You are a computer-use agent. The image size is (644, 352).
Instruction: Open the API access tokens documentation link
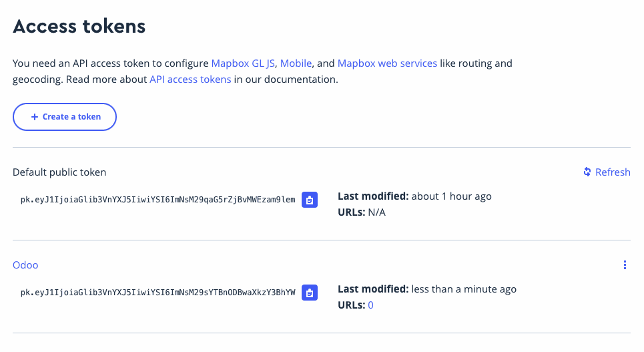coord(190,79)
